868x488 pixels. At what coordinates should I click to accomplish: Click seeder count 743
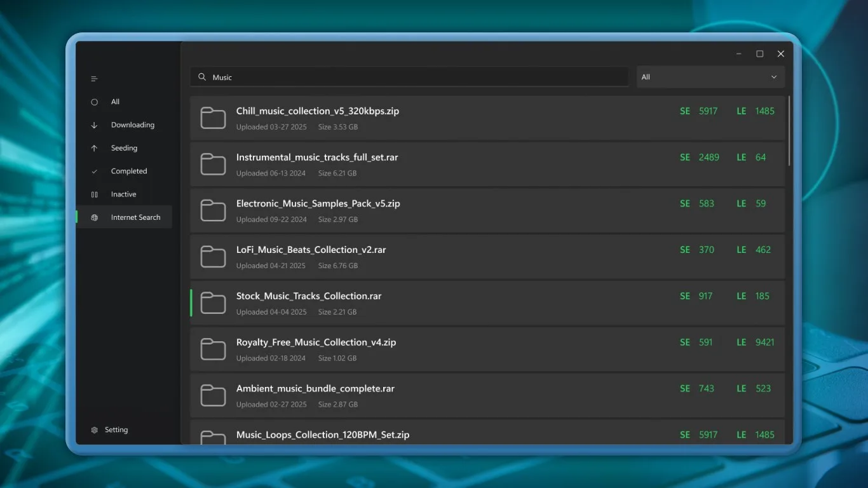point(707,389)
